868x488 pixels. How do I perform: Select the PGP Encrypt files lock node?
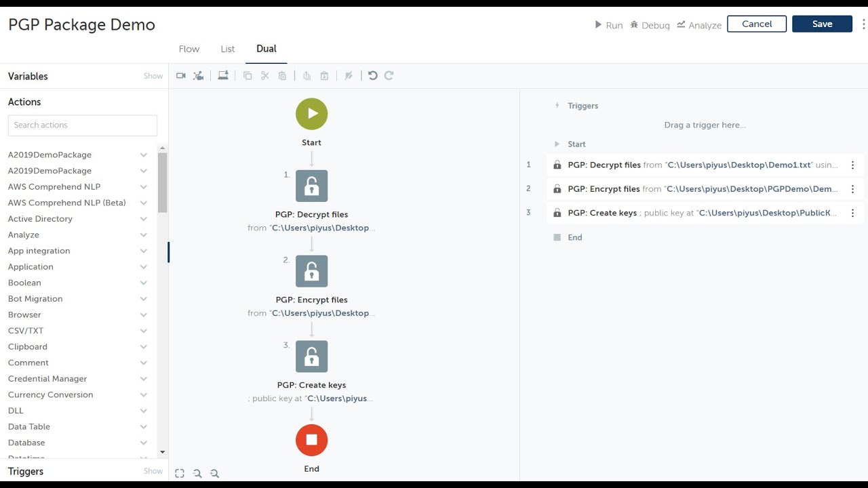(x=312, y=271)
